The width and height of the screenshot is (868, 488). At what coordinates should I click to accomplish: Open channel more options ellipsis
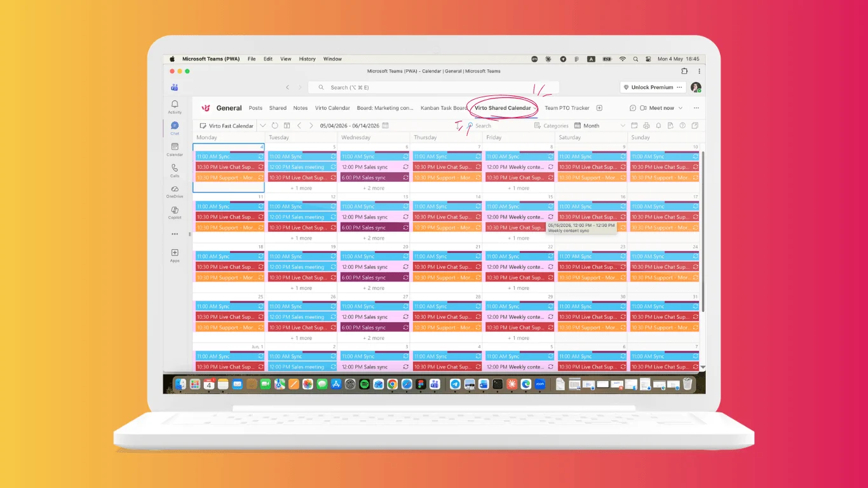coord(696,108)
